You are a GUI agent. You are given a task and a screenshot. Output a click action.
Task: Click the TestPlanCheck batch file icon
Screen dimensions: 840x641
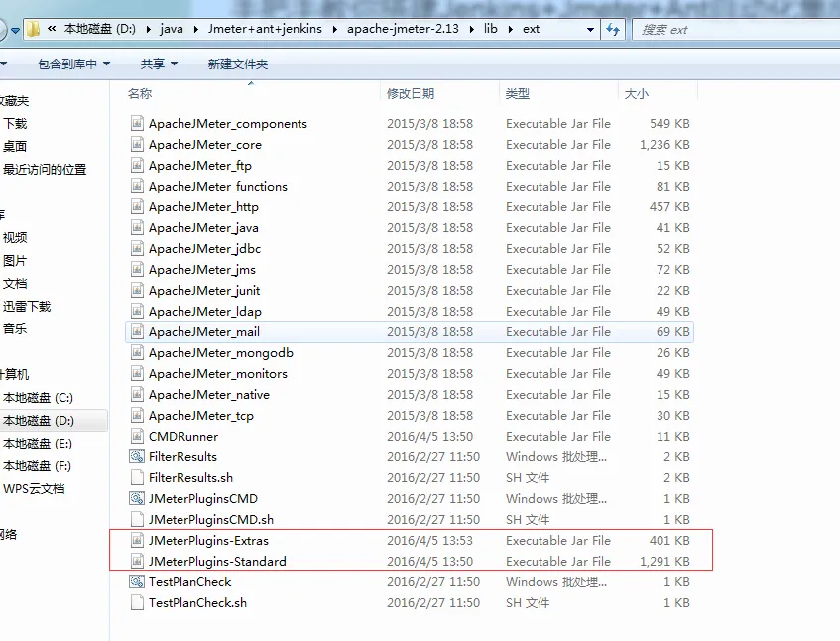point(137,581)
